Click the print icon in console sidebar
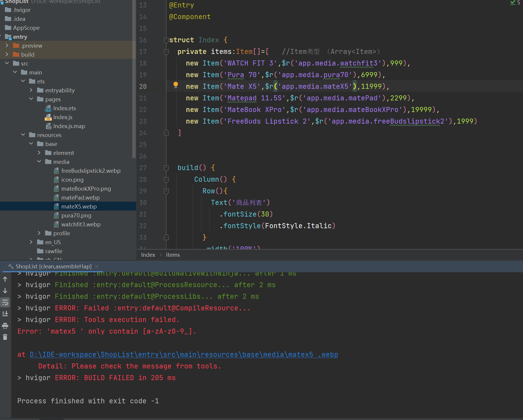This screenshot has width=523, height=420. [x=5, y=326]
